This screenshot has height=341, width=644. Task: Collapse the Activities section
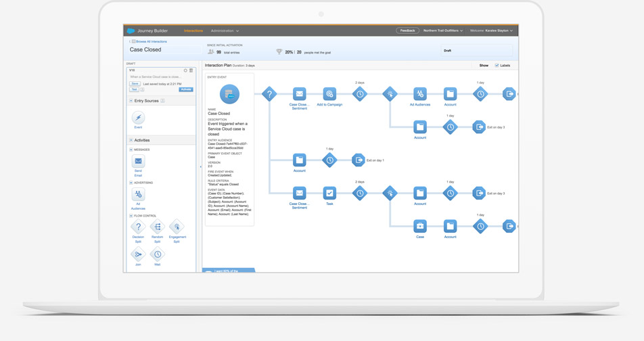[131, 140]
